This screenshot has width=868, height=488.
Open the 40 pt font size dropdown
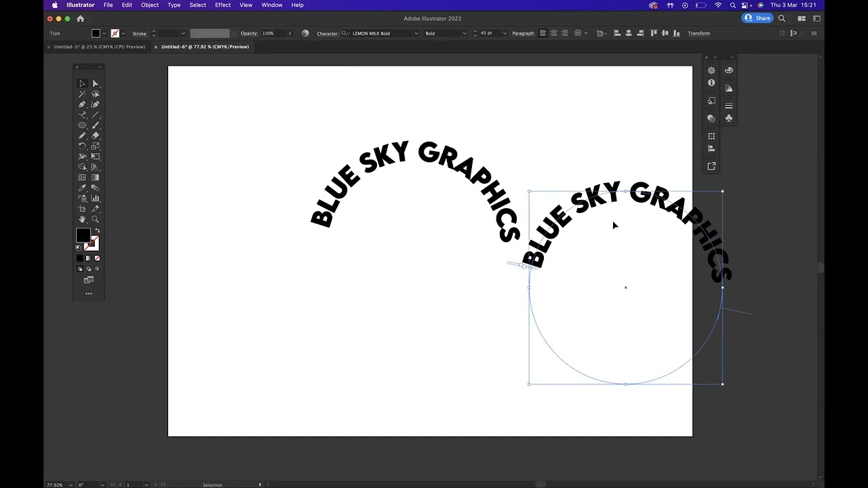[504, 33]
